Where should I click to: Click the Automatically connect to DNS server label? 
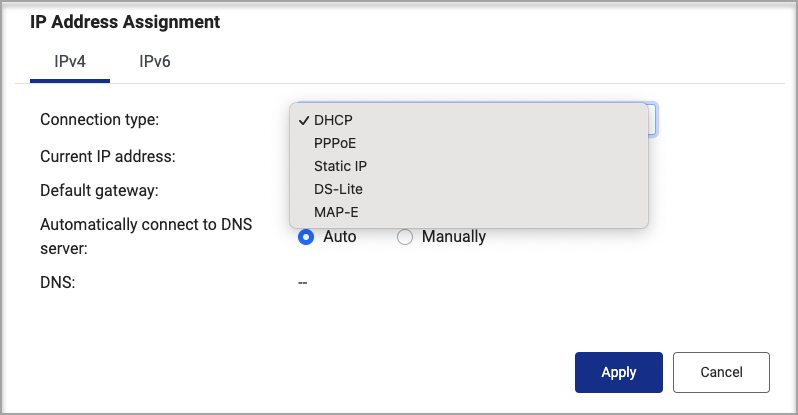146,236
